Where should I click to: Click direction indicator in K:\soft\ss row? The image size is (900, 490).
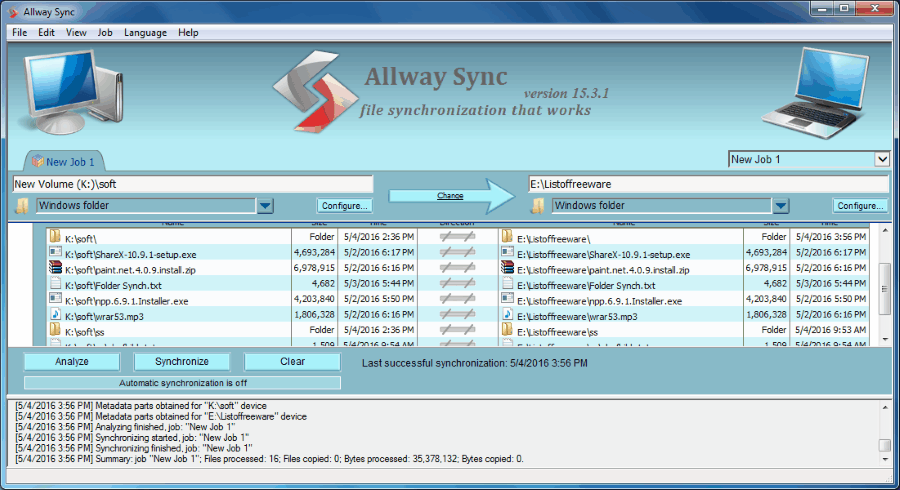457,329
